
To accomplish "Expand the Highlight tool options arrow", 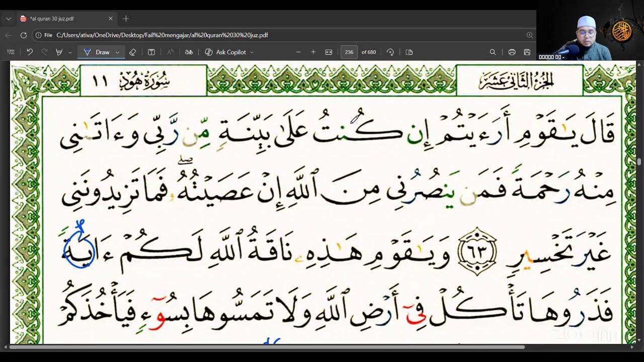I will (x=70, y=52).
